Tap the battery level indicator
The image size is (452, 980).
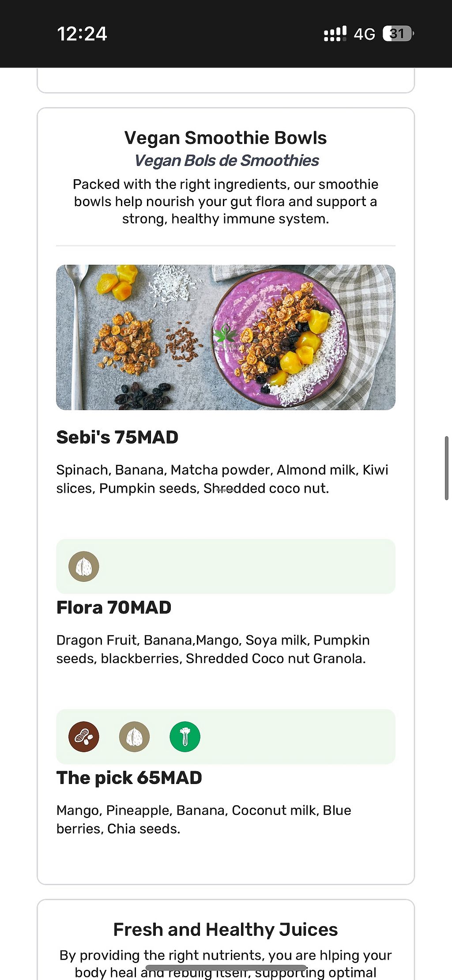[x=398, y=34]
